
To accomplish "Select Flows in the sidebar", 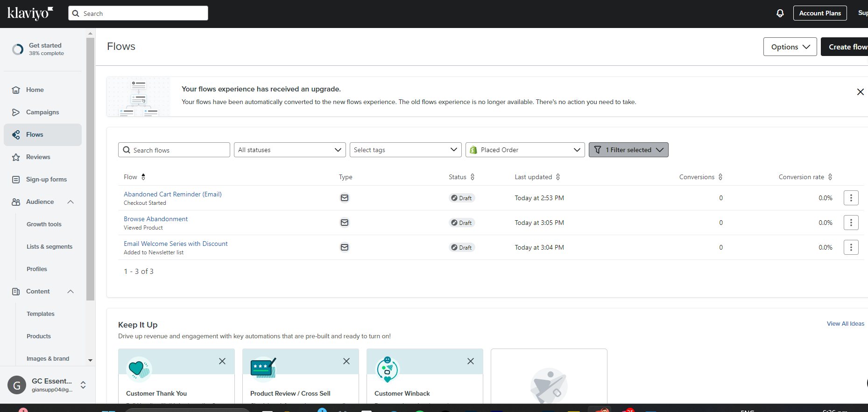I will [x=42, y=134].
